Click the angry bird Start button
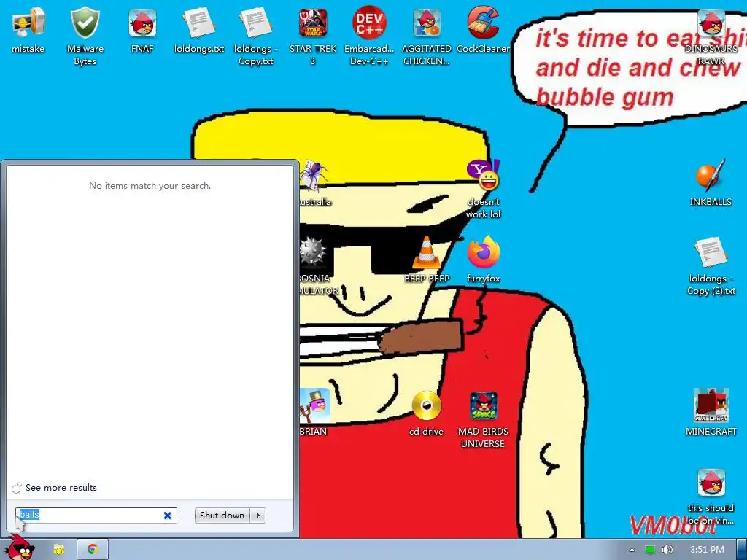This screenshot has width=747, height=560. [x=20, y=548]
